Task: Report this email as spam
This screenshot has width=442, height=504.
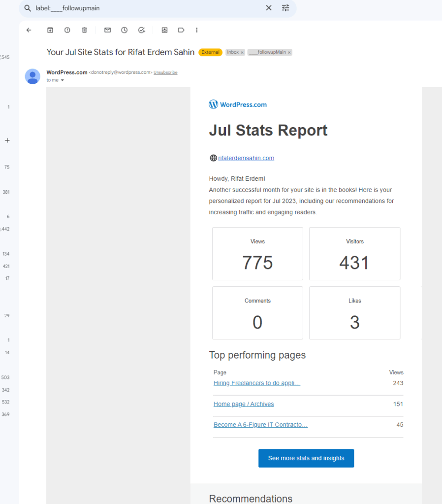Action: 67,30
